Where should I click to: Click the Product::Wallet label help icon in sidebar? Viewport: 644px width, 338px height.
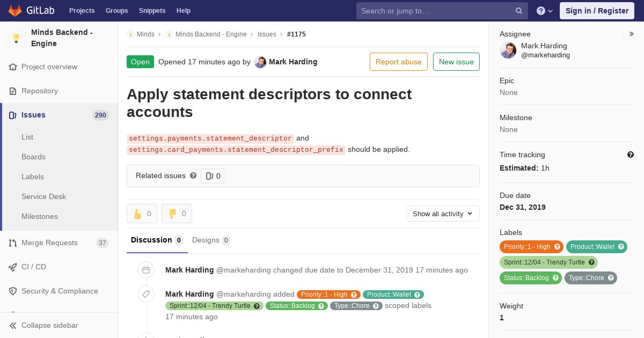(621, 247)
